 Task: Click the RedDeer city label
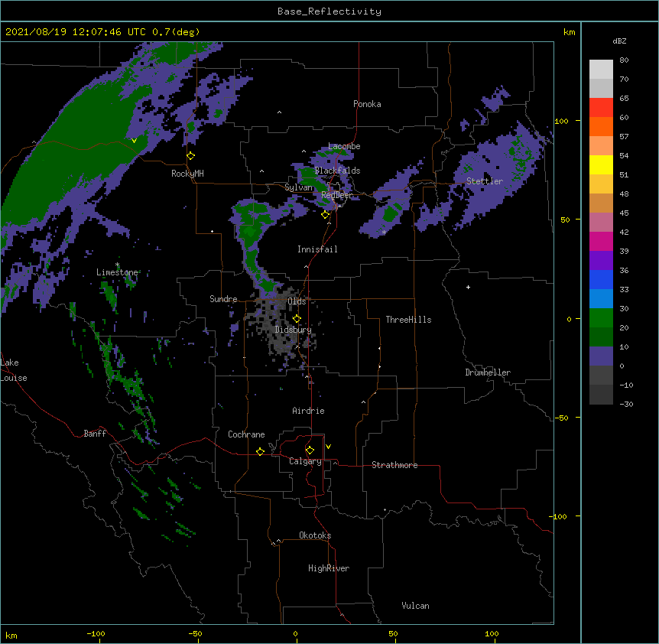[336, 195]
